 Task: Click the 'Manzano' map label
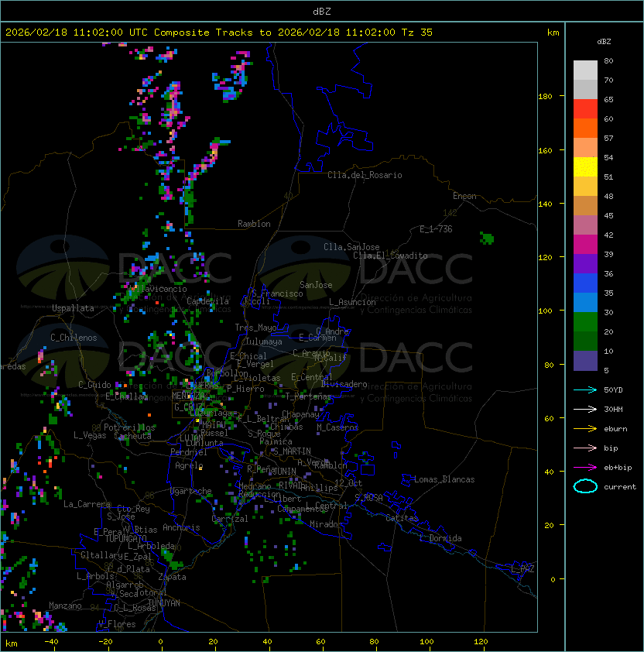pos(65,606)
